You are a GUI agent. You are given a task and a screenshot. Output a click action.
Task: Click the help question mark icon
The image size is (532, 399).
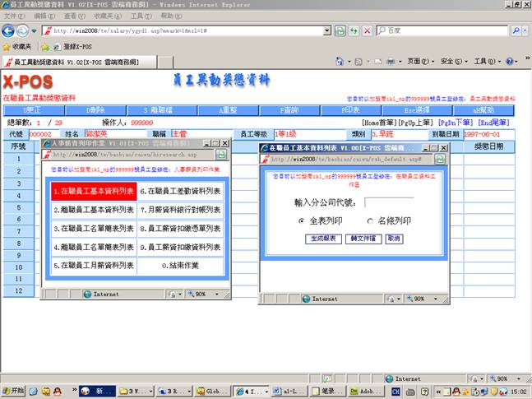(510, 62)
